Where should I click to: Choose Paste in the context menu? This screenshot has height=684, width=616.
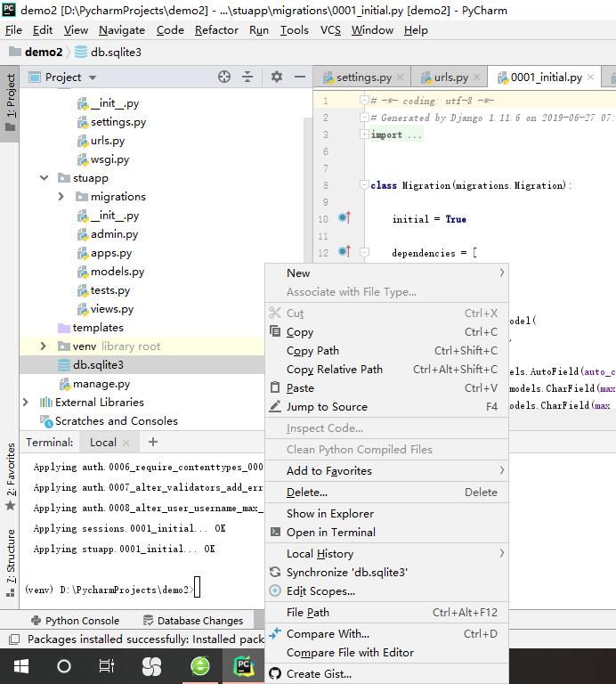tap(386, 388)
